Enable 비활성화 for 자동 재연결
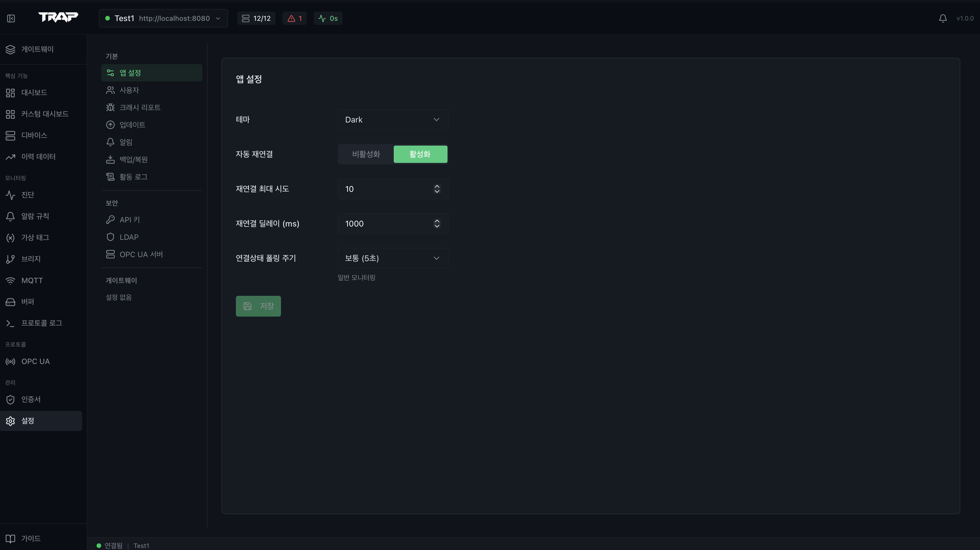Viewport: 980px width, 550px height. tap(366, 154)
